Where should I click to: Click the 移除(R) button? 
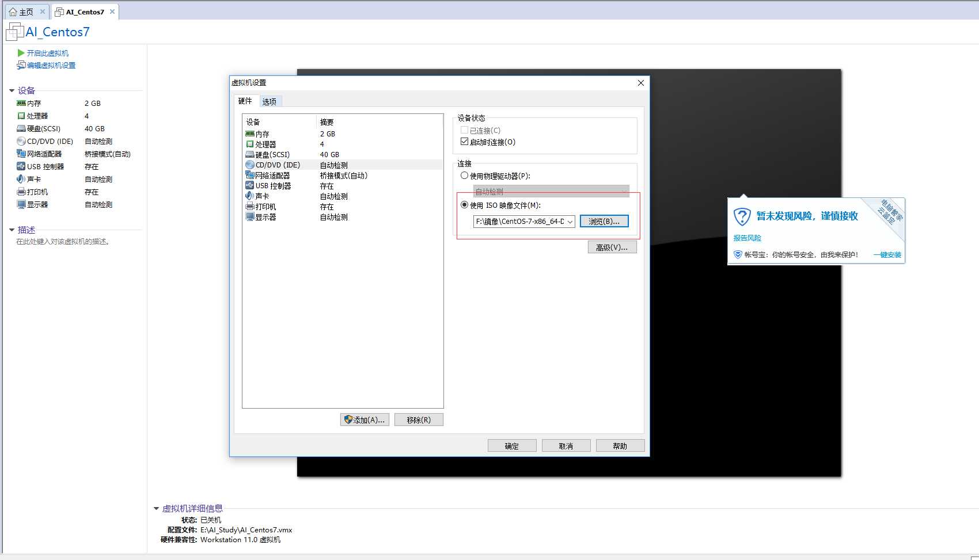419,420
